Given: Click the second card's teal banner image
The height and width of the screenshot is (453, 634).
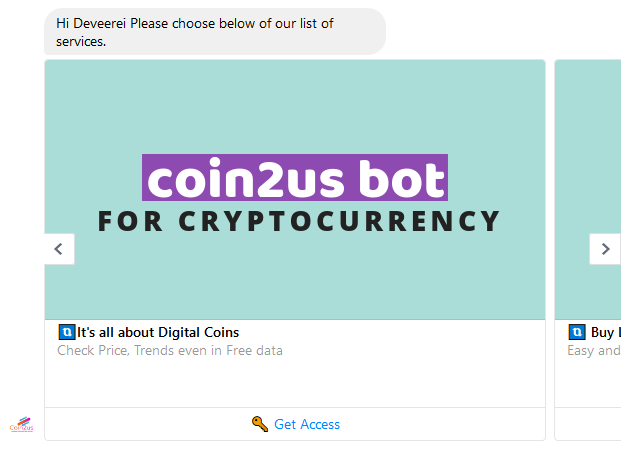Looking at the screenshot, I should tap(590, 150).
